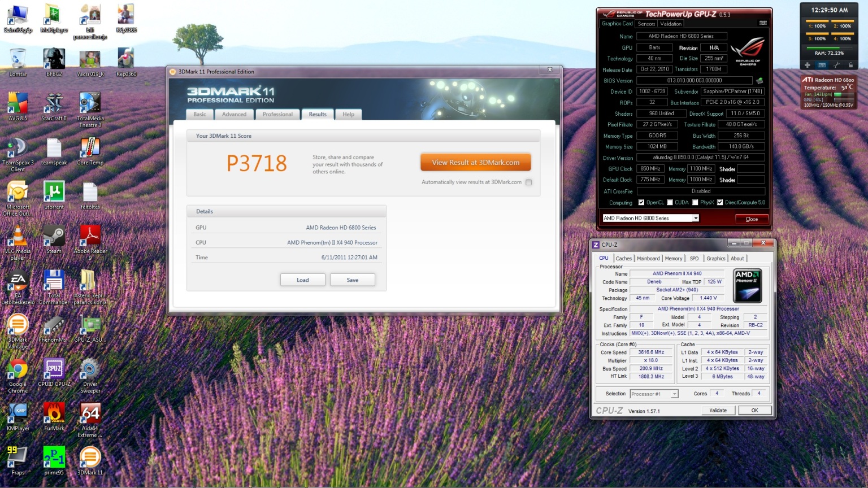Launch KMPlayer desktop shortcut
This screenshot has width=868, height=488.
(18, 417)
